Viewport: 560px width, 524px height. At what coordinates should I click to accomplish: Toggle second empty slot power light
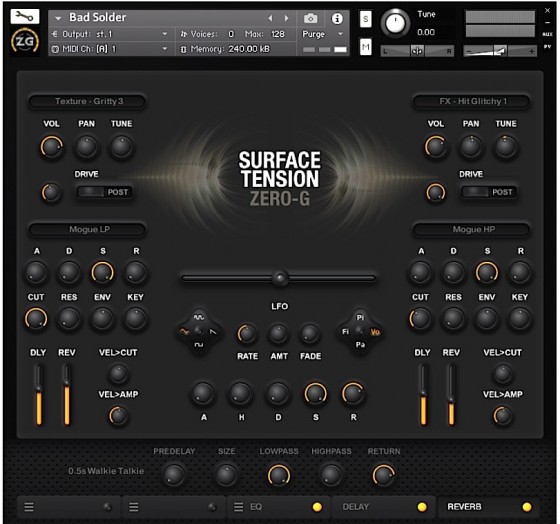(x=212, y=507)
